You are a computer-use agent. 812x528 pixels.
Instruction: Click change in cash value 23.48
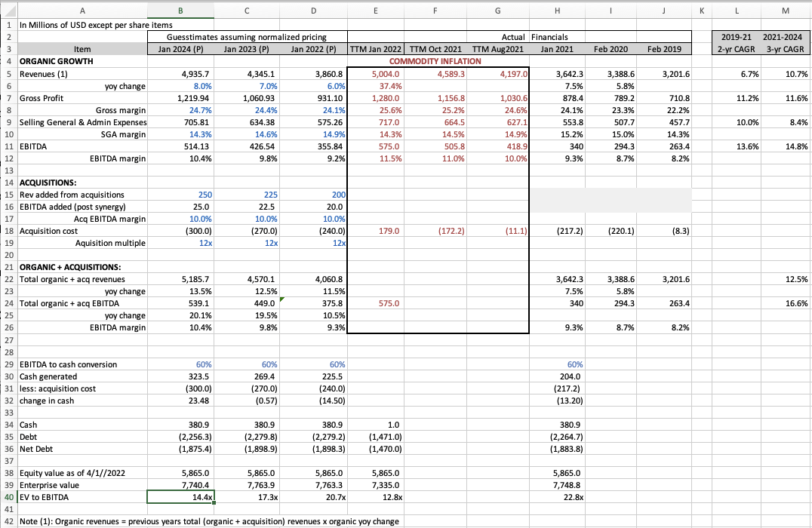click(180, 401)
